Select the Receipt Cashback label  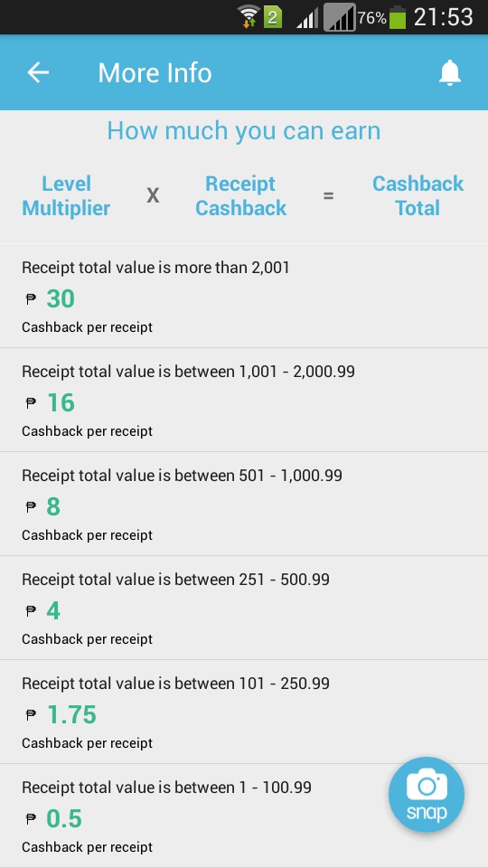pyautogui.click(x=240, y=196)
